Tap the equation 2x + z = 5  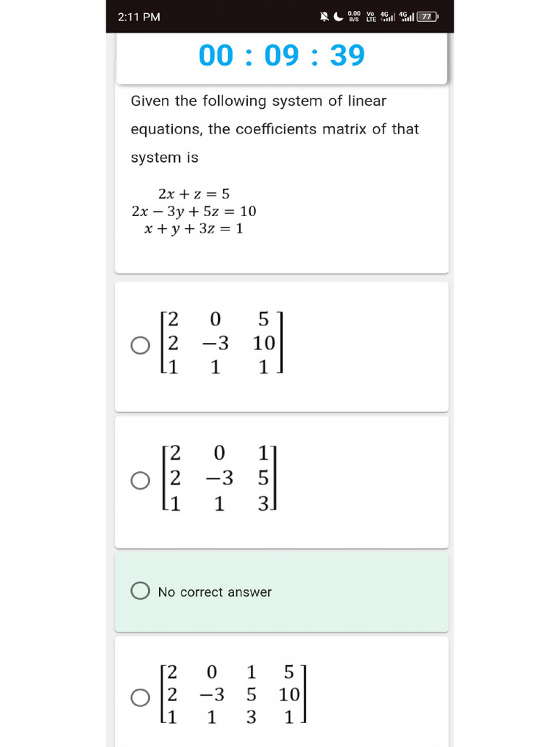point(193,194)
